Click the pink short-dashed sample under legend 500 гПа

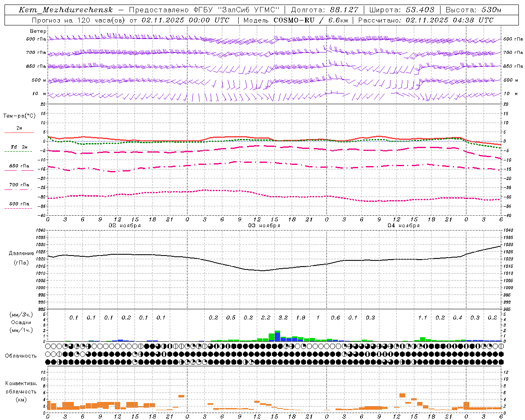tap(18, 209)
